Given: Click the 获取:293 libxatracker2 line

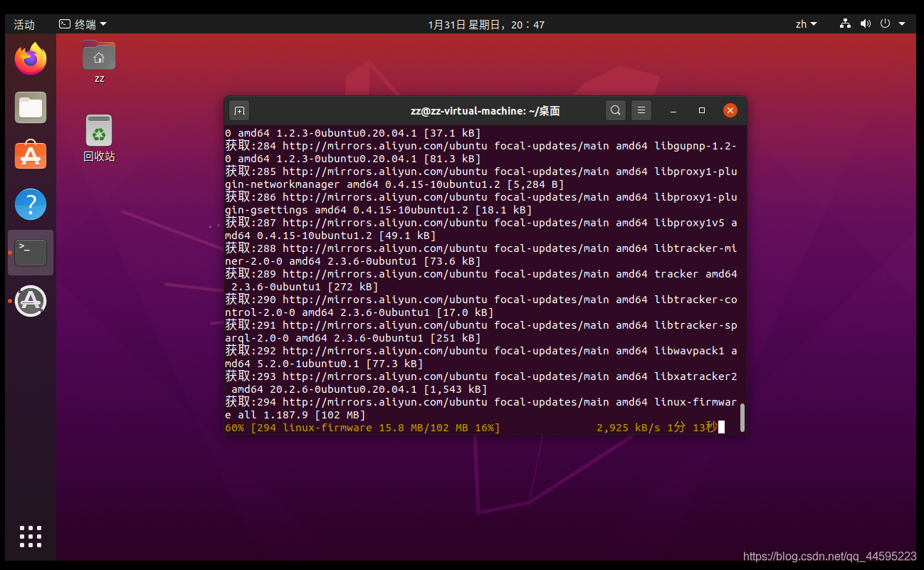Looking at the screenshot, I should 481,383.
